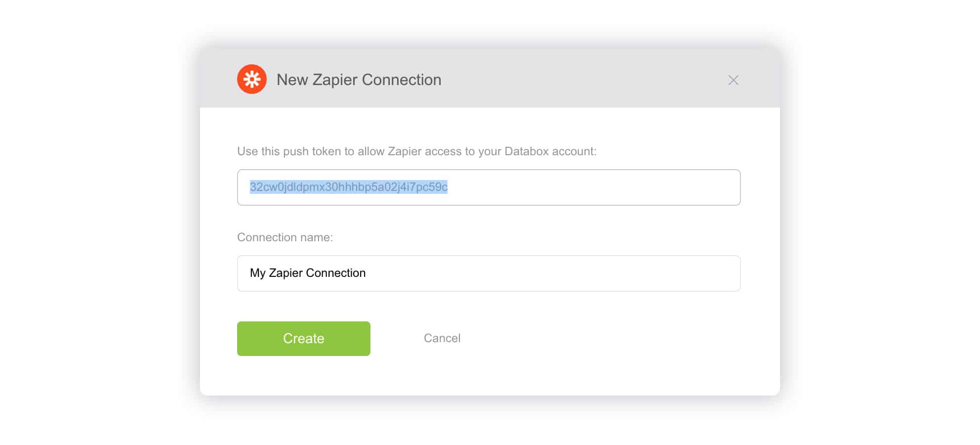This screenshot has width=980, height=445.
Task: Click the white asterisk in Zapier logo
Action: (252, 79)
